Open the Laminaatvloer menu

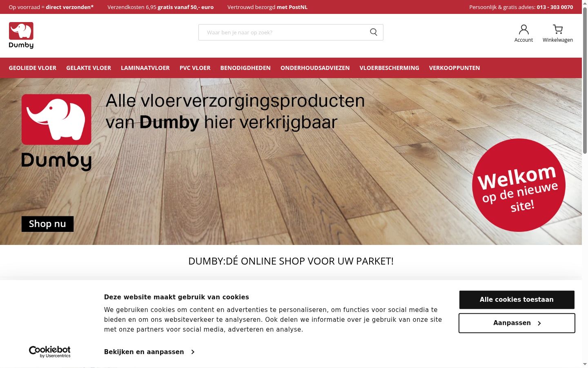pyautogui.click(x=145, y=68)
